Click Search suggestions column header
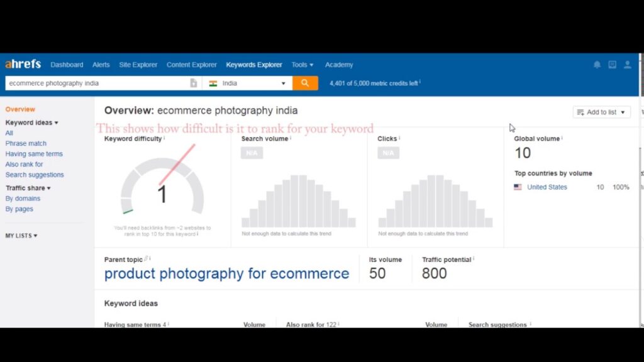Image resolution: width=644 pixels, height=362 pixels. (497, 324)
